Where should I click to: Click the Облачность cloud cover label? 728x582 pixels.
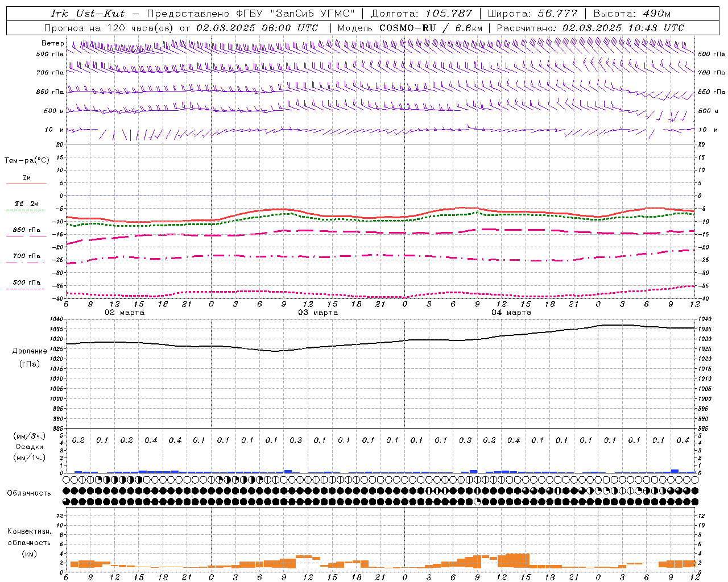[29, 493]
